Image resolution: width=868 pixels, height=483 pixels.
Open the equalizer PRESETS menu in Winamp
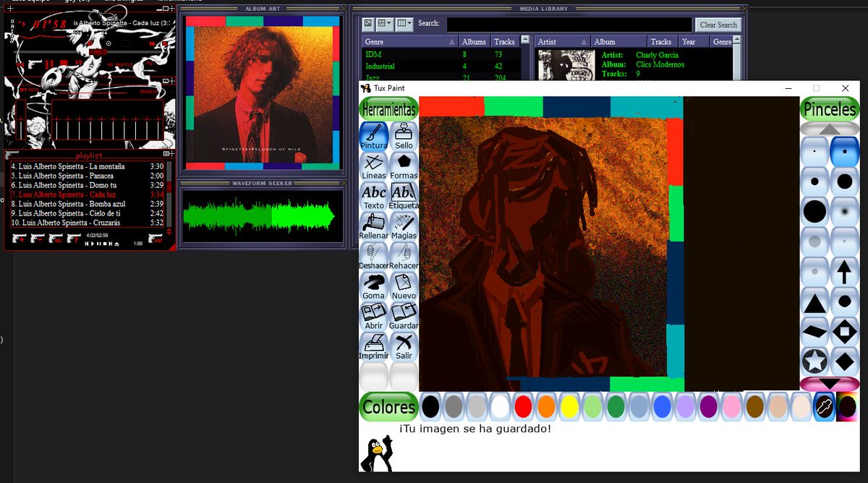click(x=148, y=91)
